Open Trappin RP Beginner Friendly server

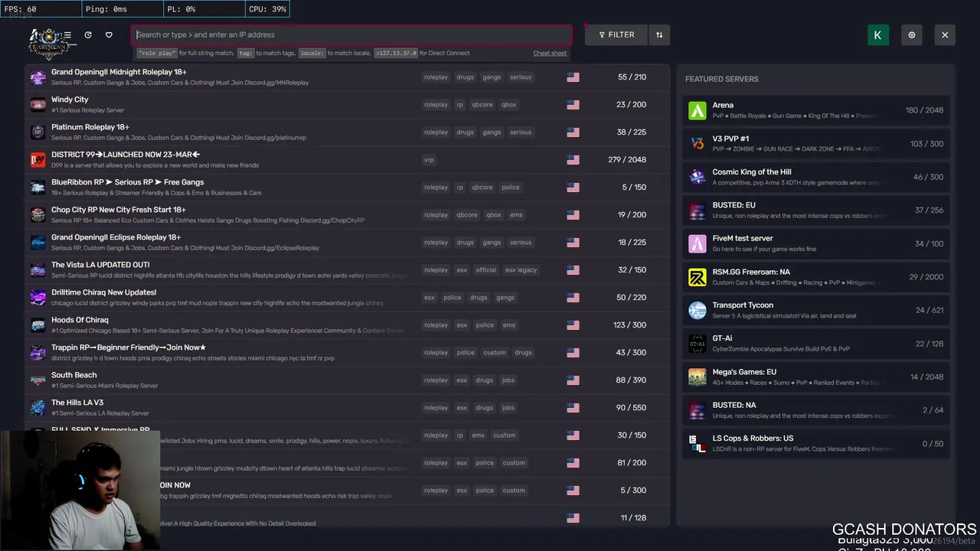click(x=348, y=353)
